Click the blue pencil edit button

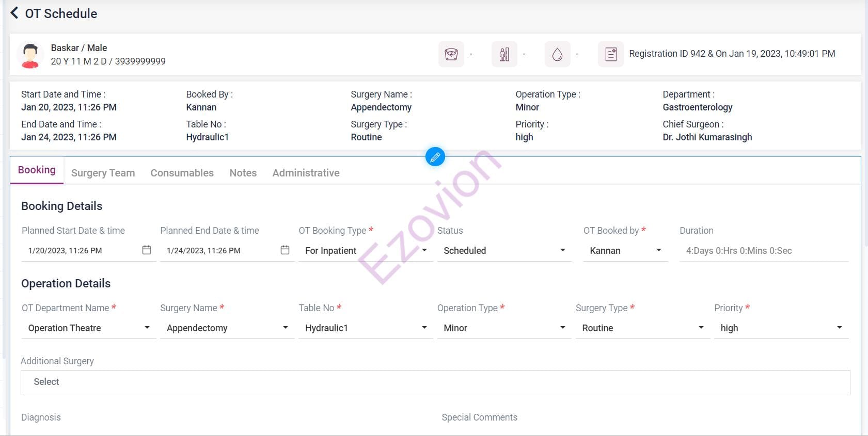pyautogui.click(x=435, y=157)
